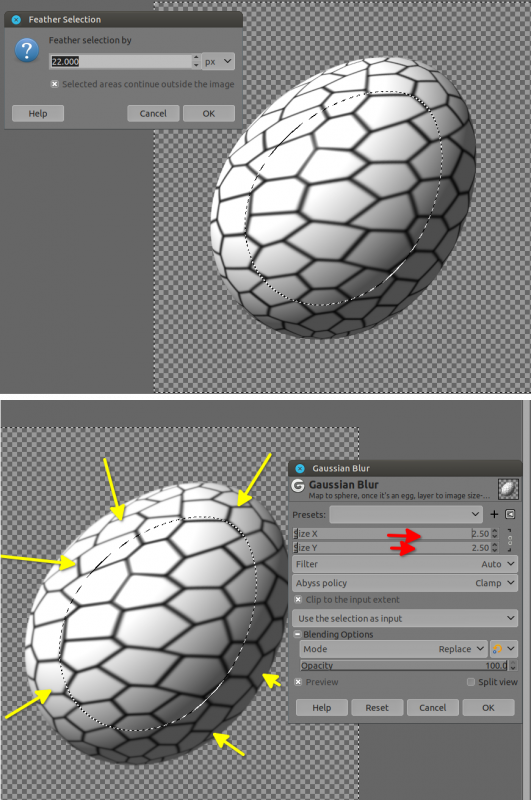Collapse the Blending Options section

point(297,634)
